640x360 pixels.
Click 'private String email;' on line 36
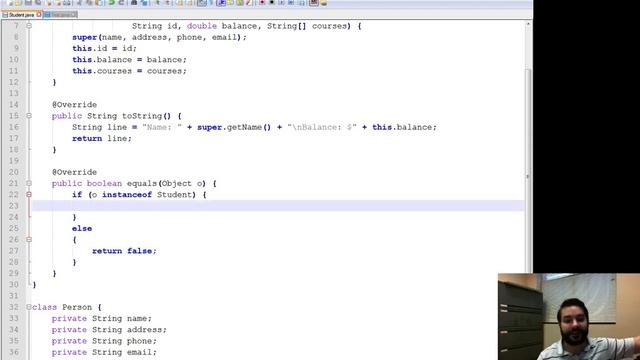[104, 352]
